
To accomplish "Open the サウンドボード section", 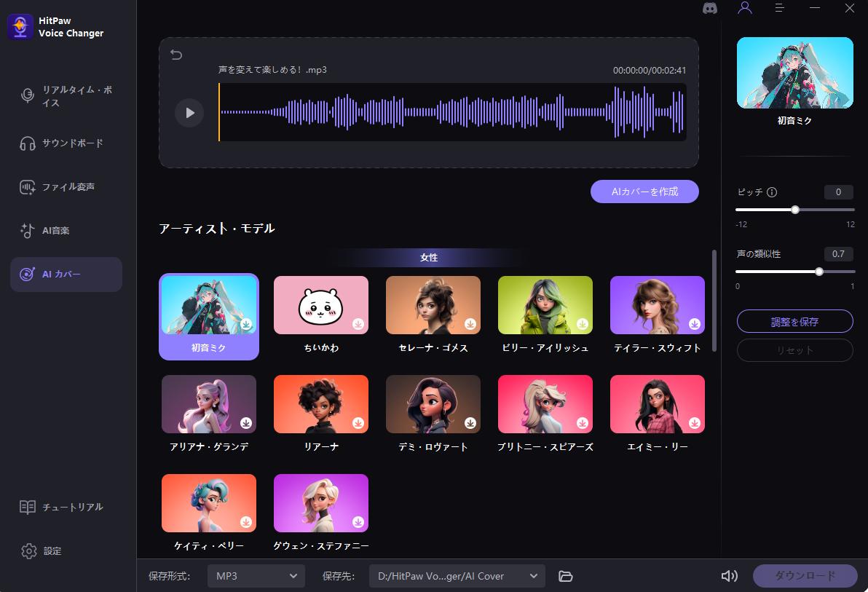I will (x=66, y=143).
